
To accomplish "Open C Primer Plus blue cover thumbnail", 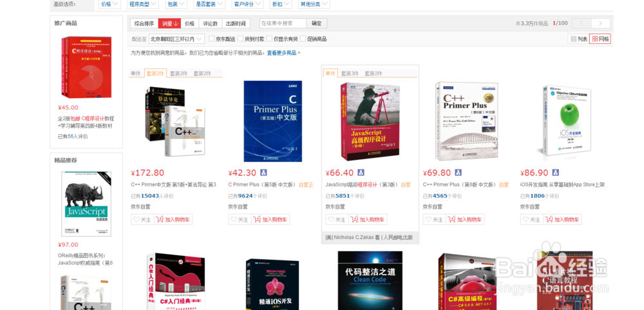I will 272,121.
